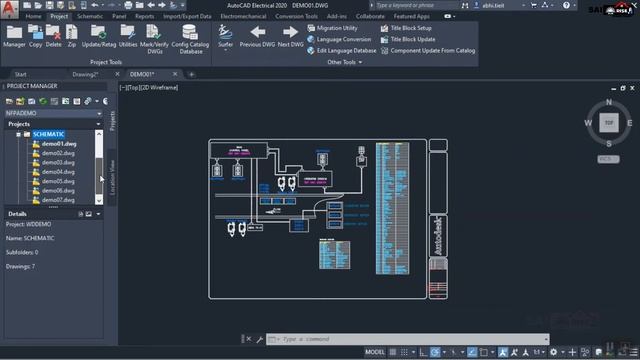Open the Project Manager ribbon tool
640x360 pixels.
[x=14, y=36]
